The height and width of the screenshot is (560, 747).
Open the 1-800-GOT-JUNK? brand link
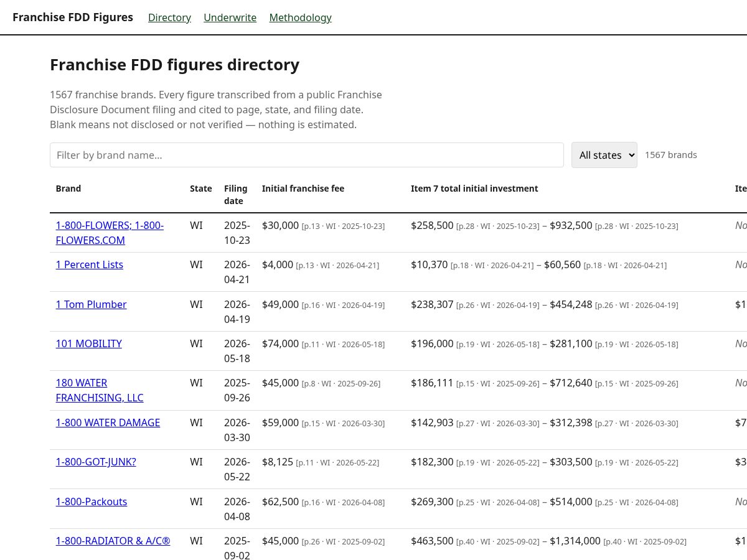point(96,462)
